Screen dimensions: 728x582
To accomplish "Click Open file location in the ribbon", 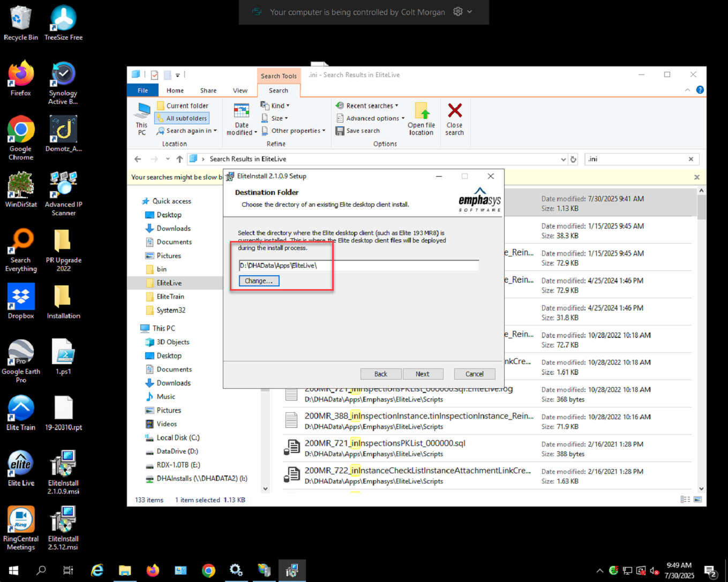I will [x=421, y=119].
